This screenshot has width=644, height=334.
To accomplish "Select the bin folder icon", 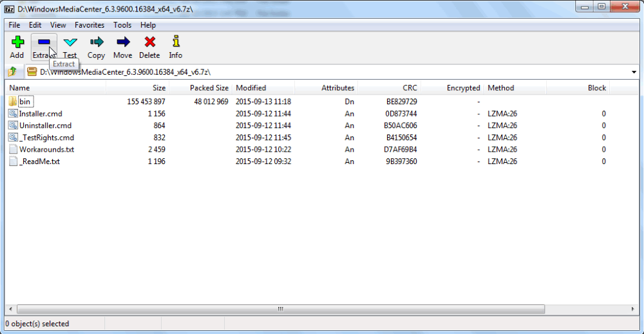I will click(x=13, y=101).
